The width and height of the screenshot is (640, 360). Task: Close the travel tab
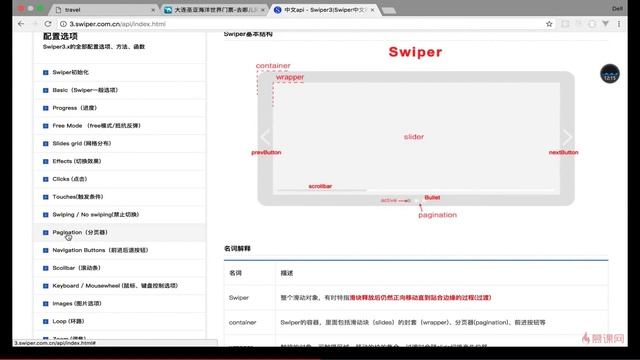click(153, 9)
